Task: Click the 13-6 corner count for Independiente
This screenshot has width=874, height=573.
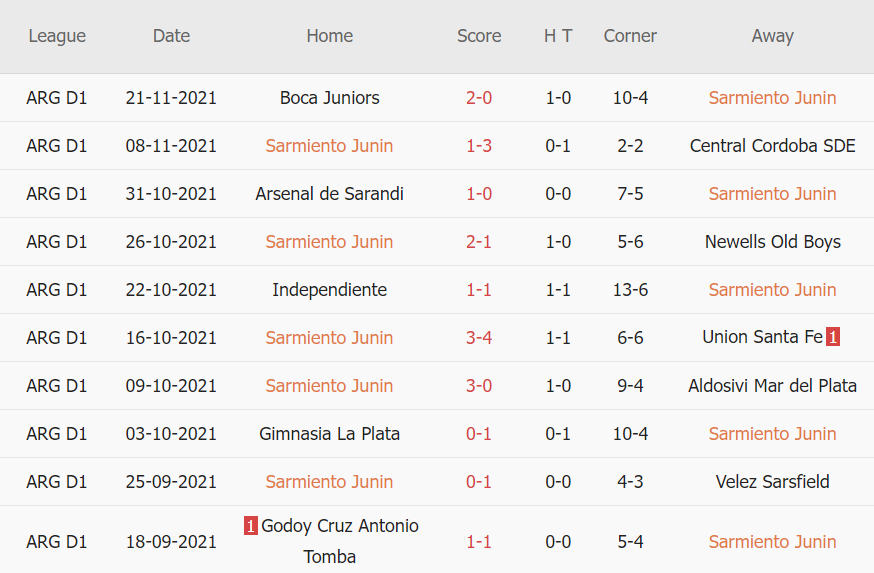Action: pos(630,290)
